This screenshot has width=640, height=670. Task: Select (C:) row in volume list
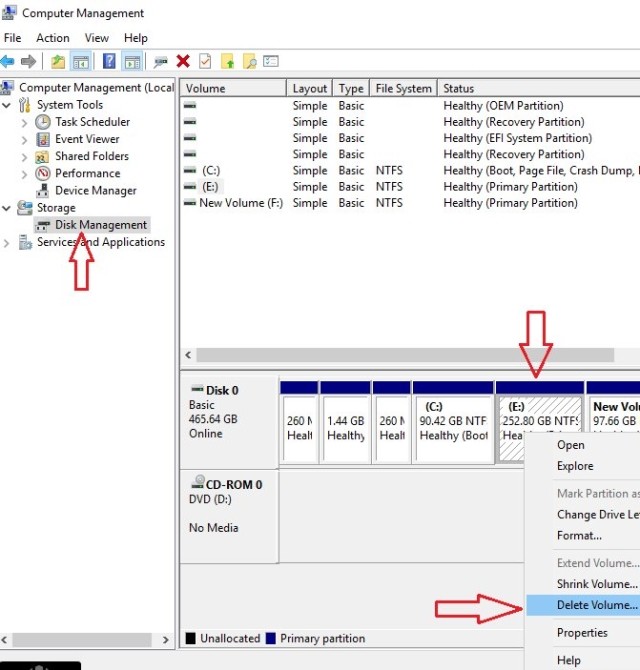(x=411, y=170)
